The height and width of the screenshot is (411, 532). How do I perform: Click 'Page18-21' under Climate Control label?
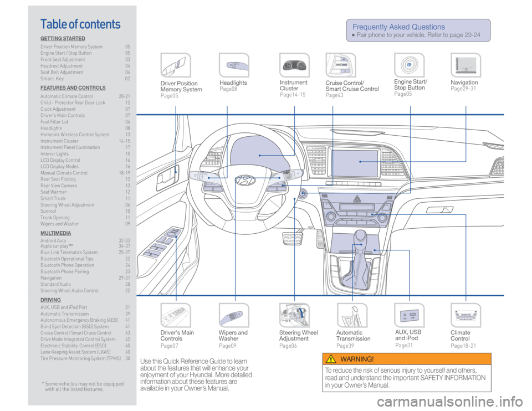(463, 346)
